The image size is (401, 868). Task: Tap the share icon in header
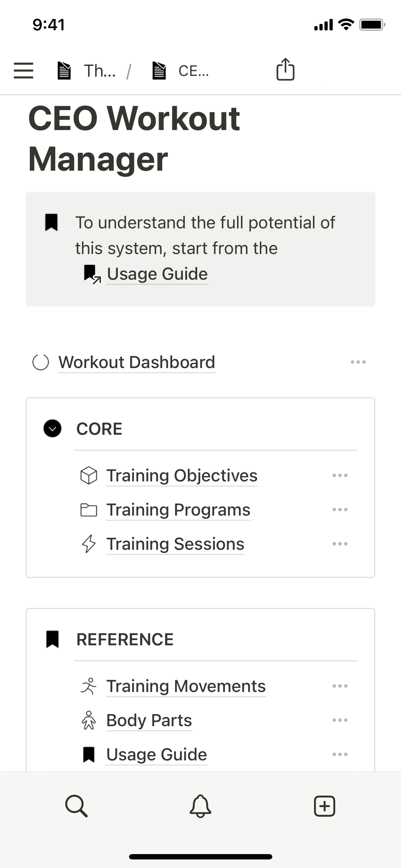tap(285, 69)
